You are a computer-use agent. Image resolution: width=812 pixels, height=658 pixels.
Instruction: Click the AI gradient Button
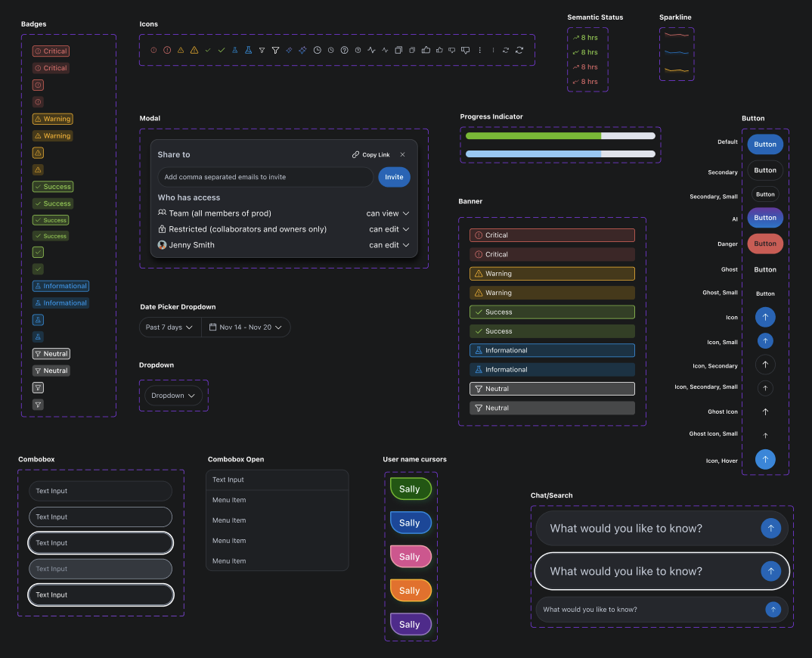coord(765,218)
